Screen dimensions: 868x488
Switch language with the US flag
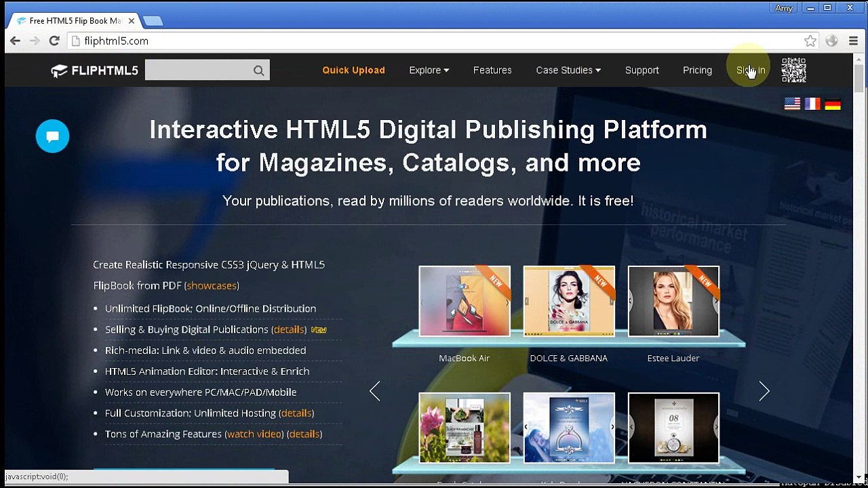coord(792,104)
